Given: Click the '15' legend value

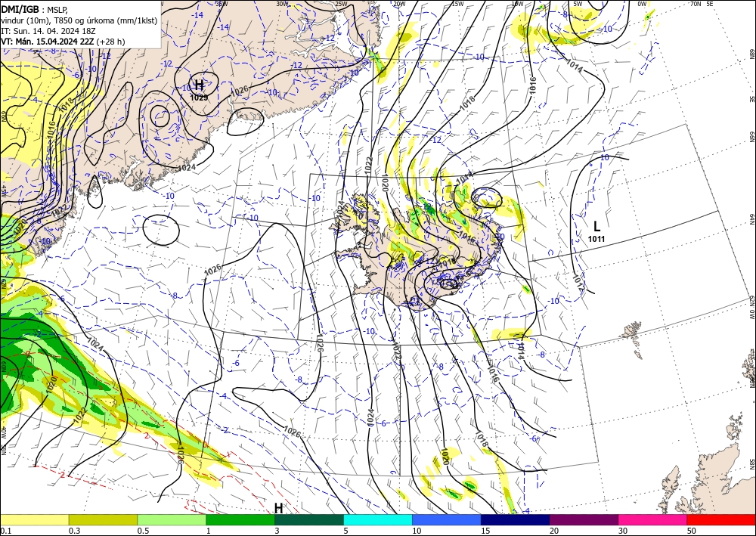Looking at the screenshot, I should coord(485,531).
